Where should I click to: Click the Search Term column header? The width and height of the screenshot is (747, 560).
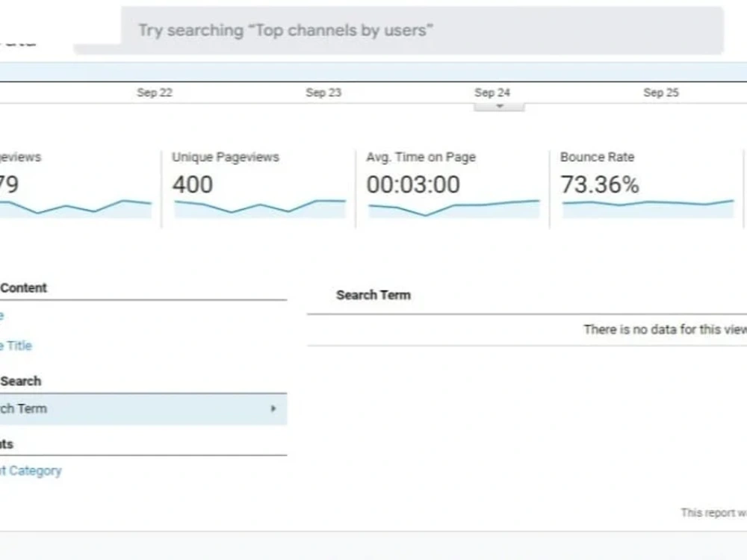(x=373, y=295)
